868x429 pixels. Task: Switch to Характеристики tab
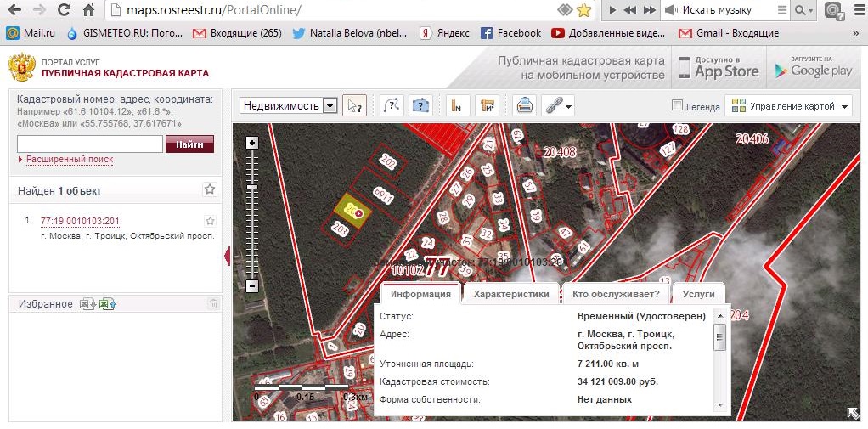tap(511, 294)
